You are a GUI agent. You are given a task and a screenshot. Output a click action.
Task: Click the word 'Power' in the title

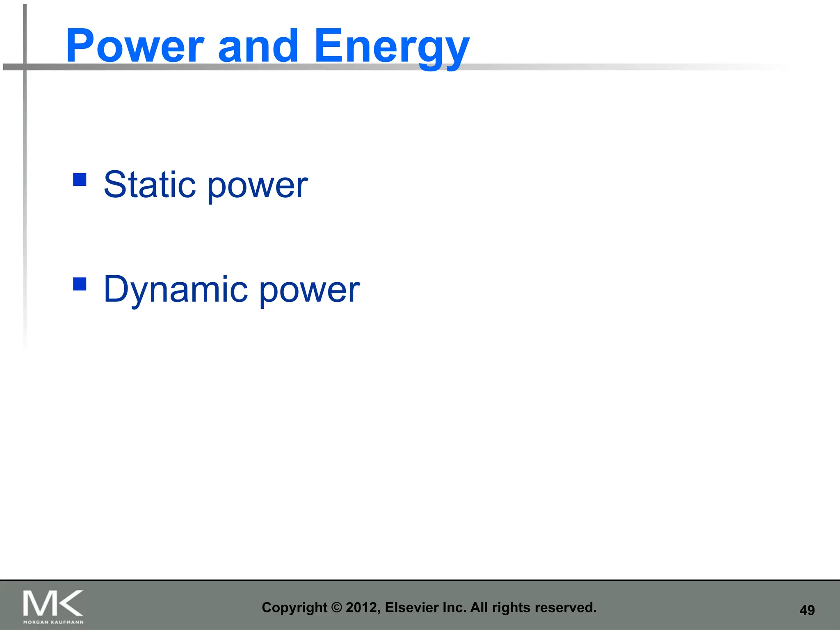[x=135, y=46]
